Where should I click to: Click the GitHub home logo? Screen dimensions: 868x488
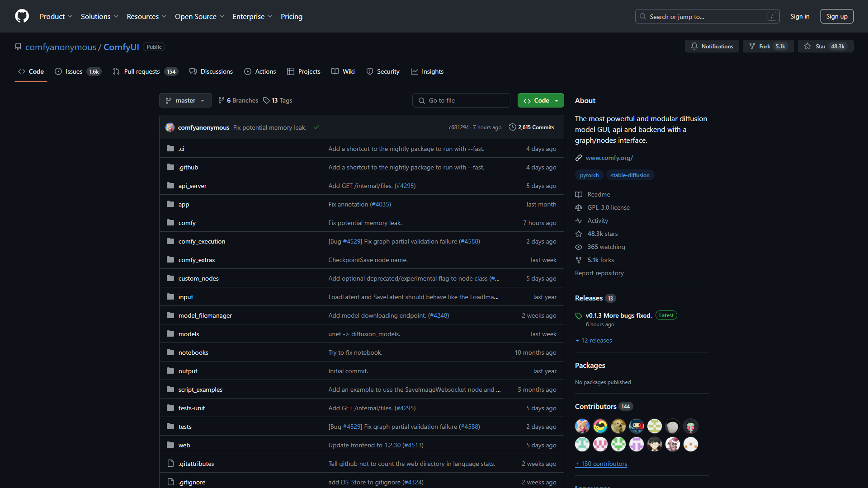22,16
